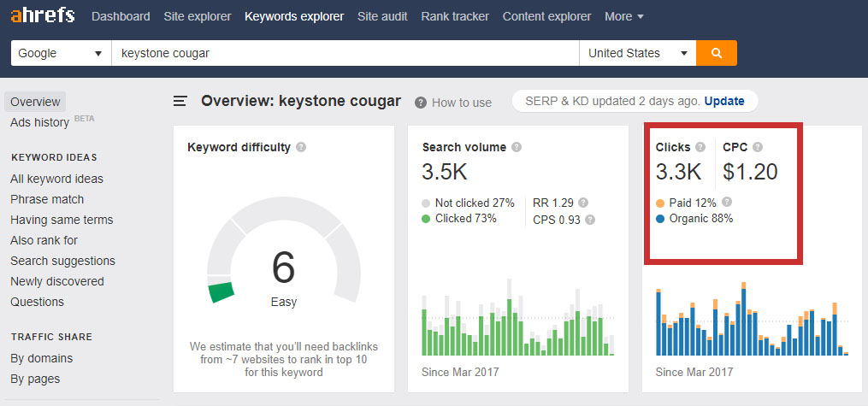Click the Paid 12% help icon
This screenshot has height=406, width=868.
tap(727, 202)
